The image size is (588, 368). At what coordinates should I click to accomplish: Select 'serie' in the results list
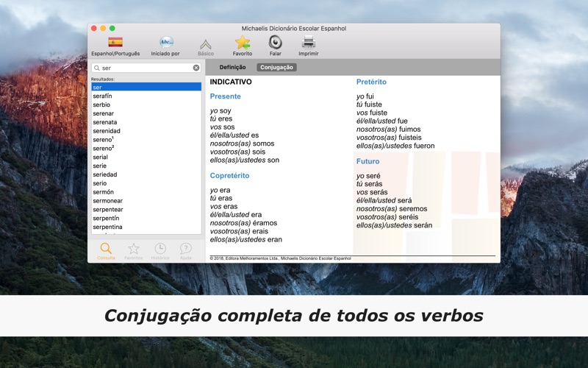click(146, 166)
